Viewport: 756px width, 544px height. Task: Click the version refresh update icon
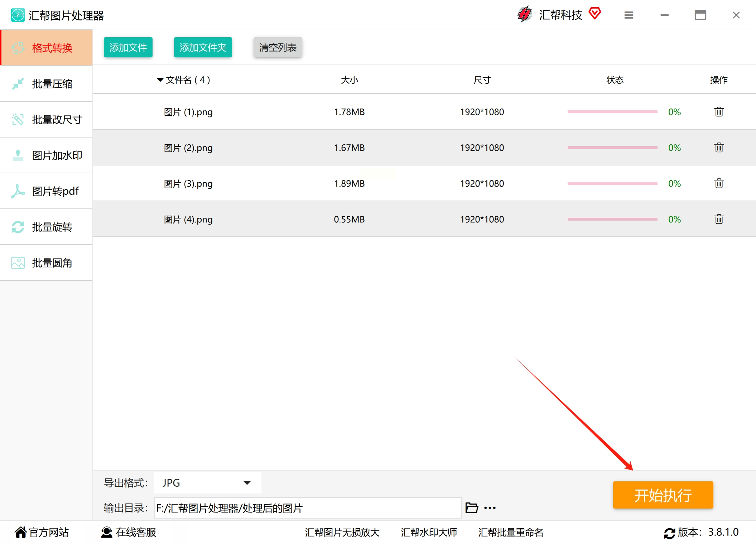[669, 533]
